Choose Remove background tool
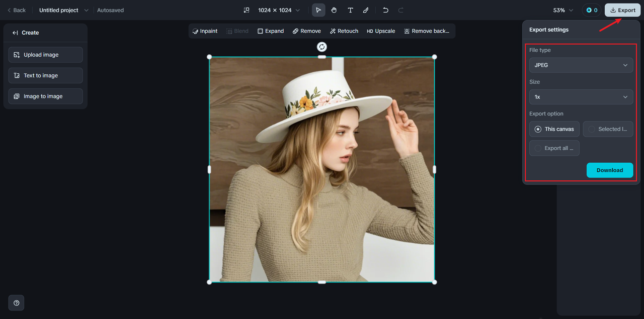This screenshot has height=319, width=644. (427, 31)
